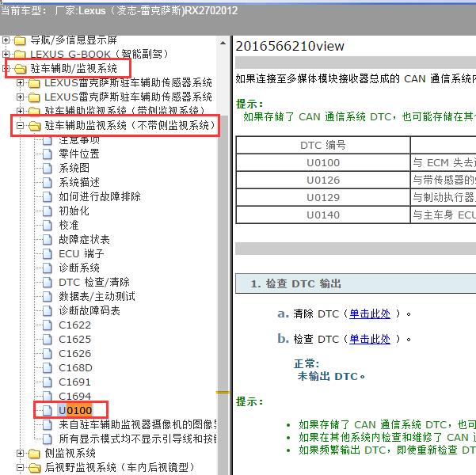Click the page icon beside 如何进行故障排除
Screen dimensions: 476x475
pyautogui.click(x=47, y=196)
